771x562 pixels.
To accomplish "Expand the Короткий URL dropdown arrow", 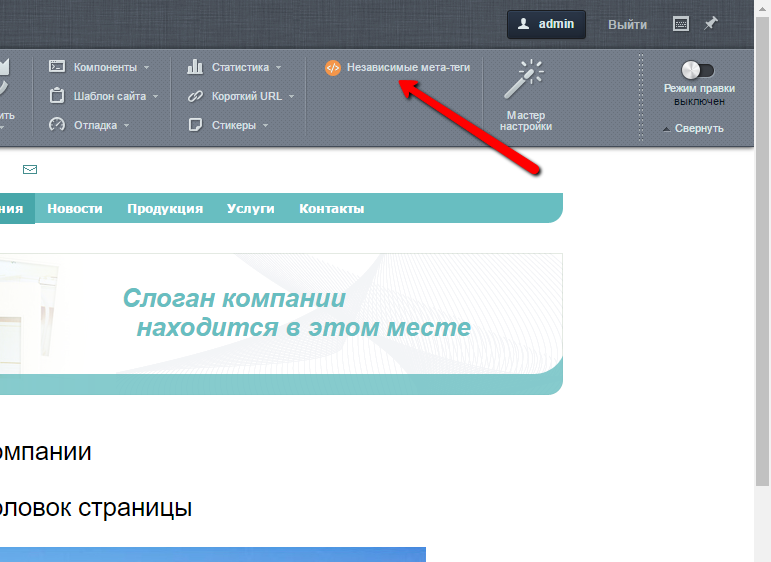I will click(291, 96).
